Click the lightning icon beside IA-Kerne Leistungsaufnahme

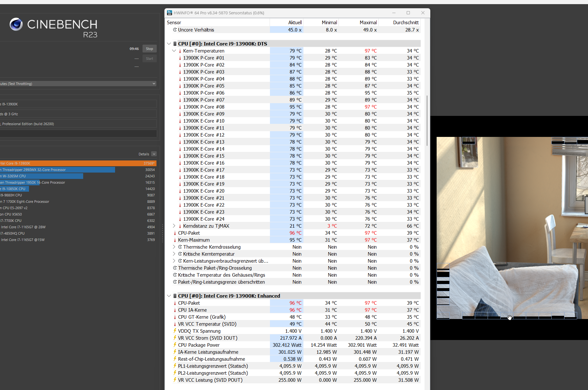click(x=175, y=352)
